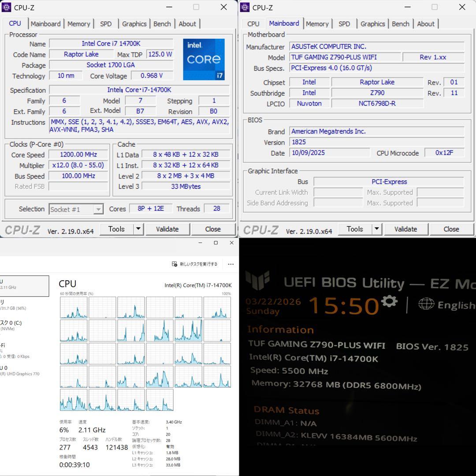Screen dimensions: 476x476
Task: Click Validate button in the processor CPU-Z window
Action: coord(167,229)
